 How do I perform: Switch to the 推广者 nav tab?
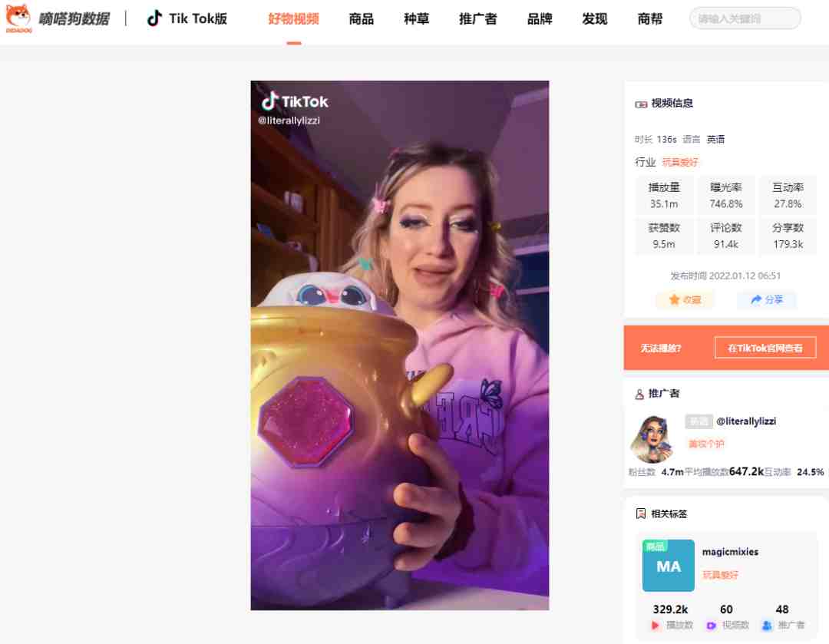[478, 19]
